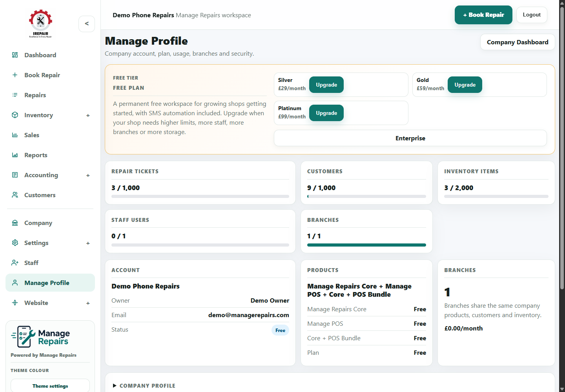Click the Manage Repairs branding logo
This screenshot has height=392, width=565.
(40, 337)
